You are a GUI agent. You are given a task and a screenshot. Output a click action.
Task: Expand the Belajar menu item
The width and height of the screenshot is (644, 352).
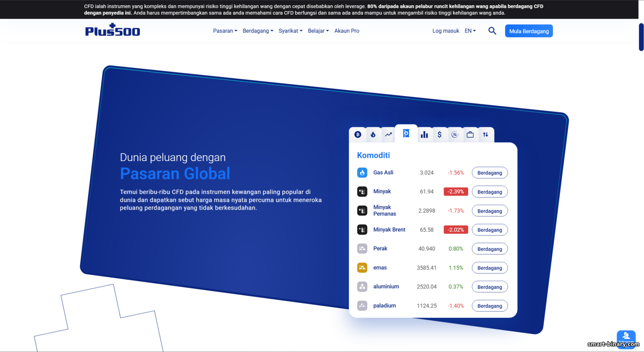tap(318, 31)
